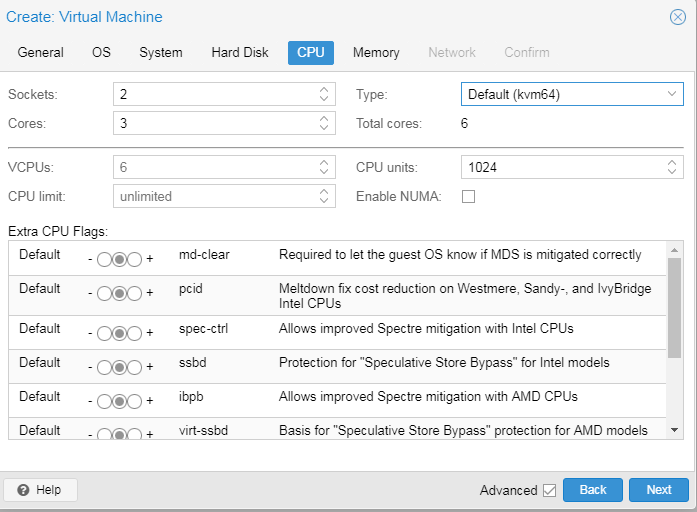This screenshot has width=697, height=512.
Task: Open the General tab
Action: tap(40, 52)
